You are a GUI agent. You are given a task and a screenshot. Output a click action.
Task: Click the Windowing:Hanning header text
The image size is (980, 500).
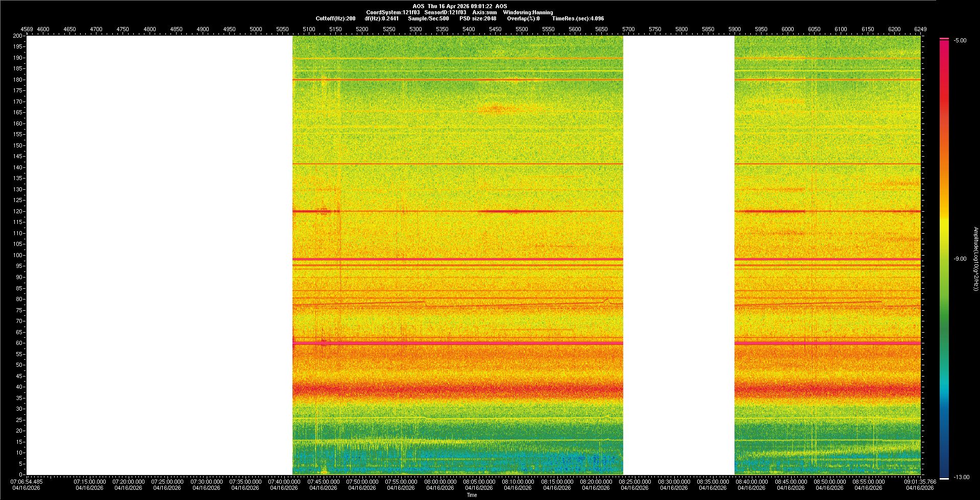click(x=528, y=12)
